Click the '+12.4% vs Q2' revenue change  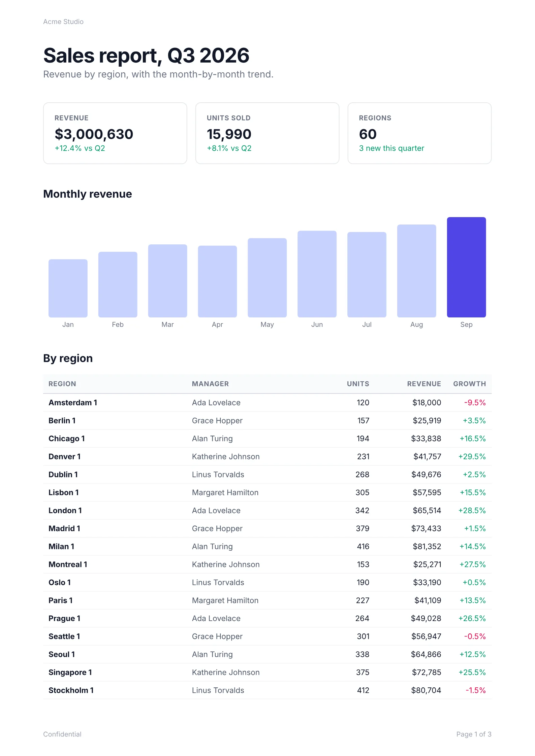click(x=80, y=148)
